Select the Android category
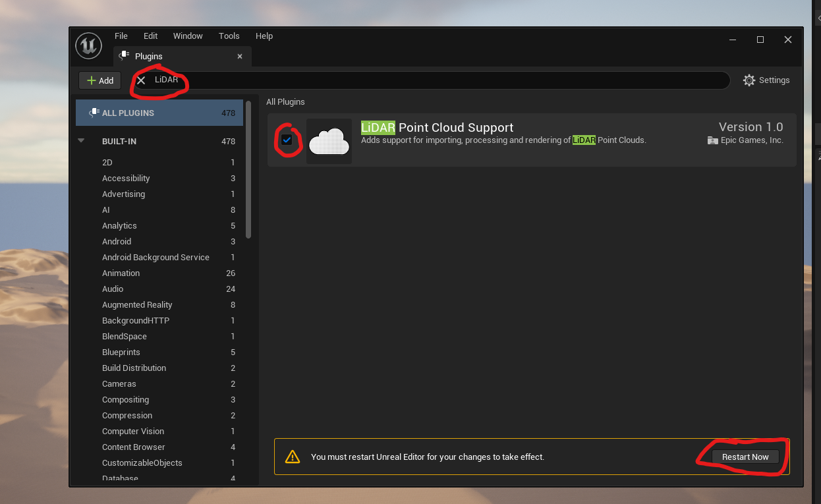This screenshot has height=504, width=821. click(x=159, y=241)
